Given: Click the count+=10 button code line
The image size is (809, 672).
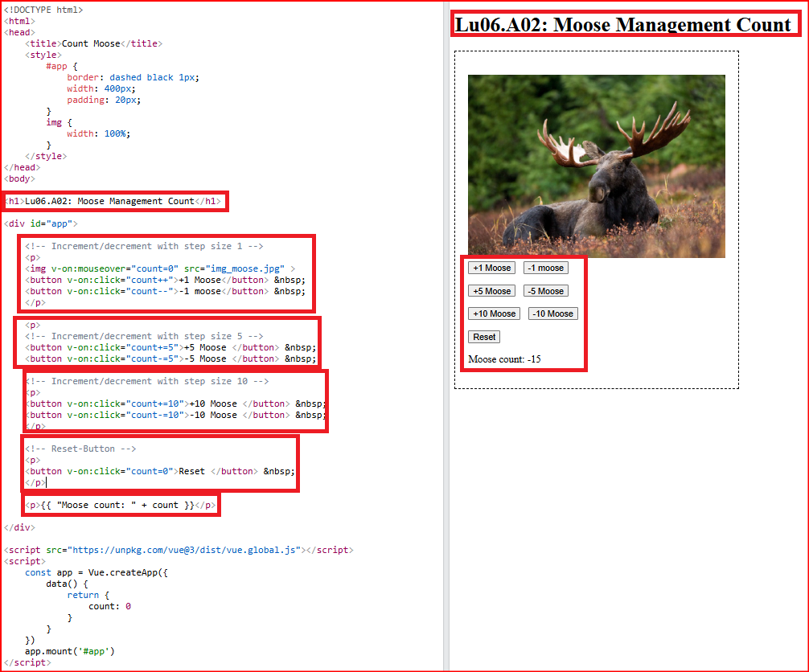Looking at the screenshot, I should (x=175, y=404).
